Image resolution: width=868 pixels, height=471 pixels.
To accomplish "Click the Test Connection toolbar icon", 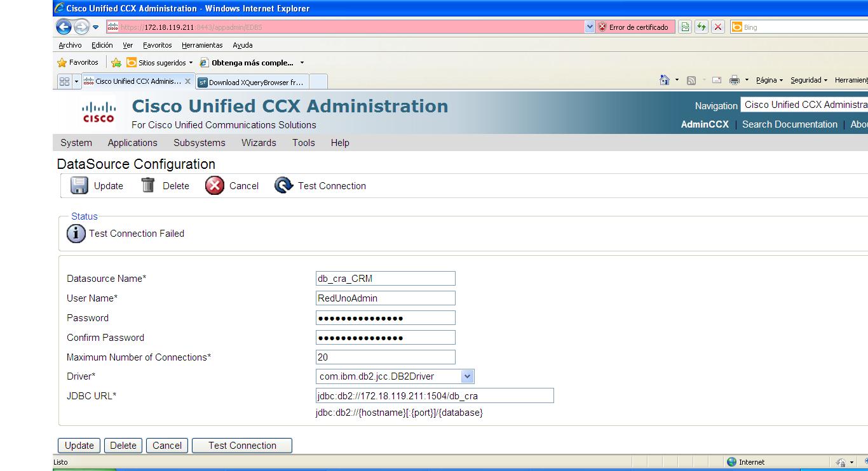I will 283,185.
